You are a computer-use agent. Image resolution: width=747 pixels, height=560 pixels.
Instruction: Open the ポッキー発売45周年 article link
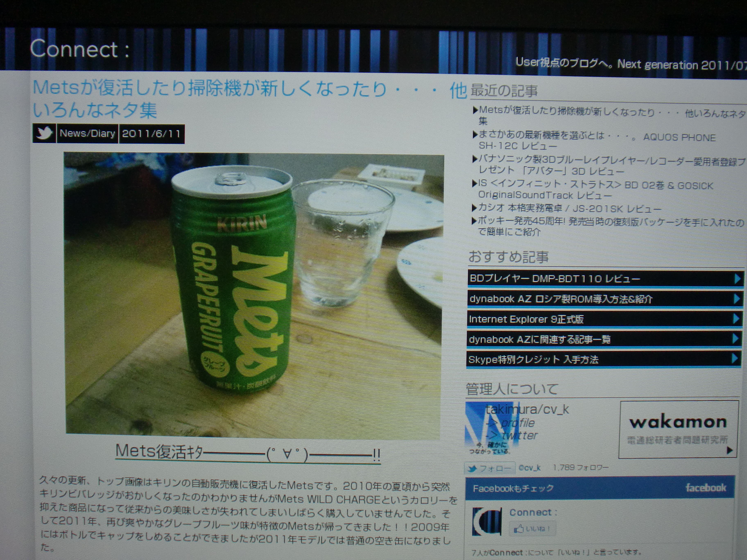[608, 227]
